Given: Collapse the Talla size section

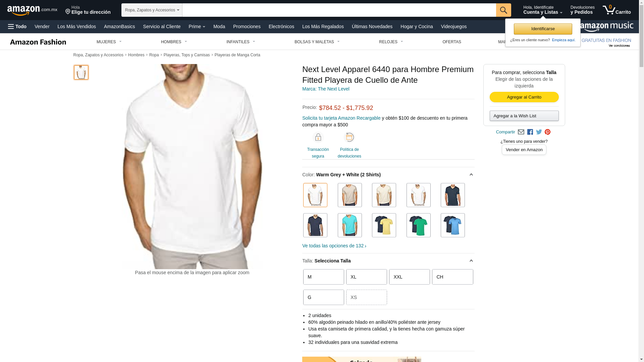Looking at the screenshot, I should pos(471,261).
